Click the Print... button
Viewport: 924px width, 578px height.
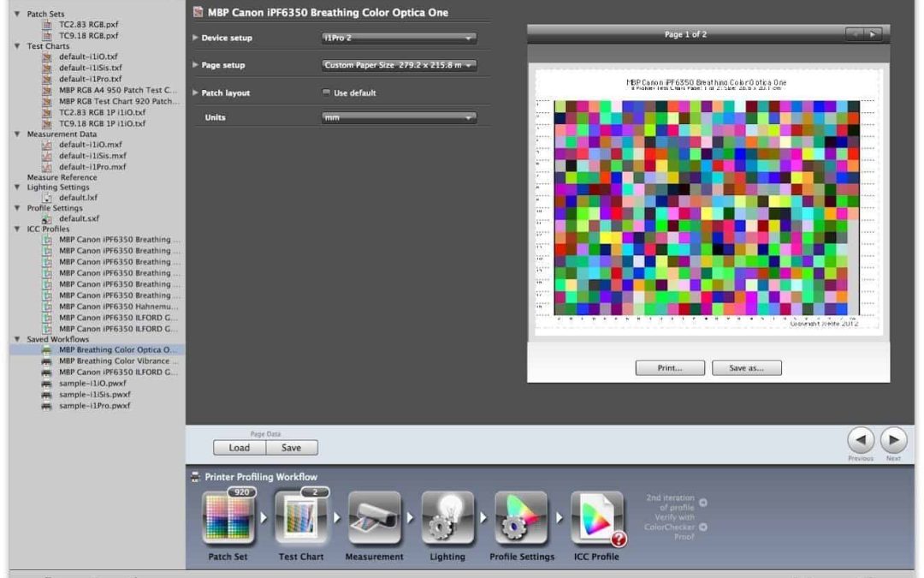(x=669, y=368)
